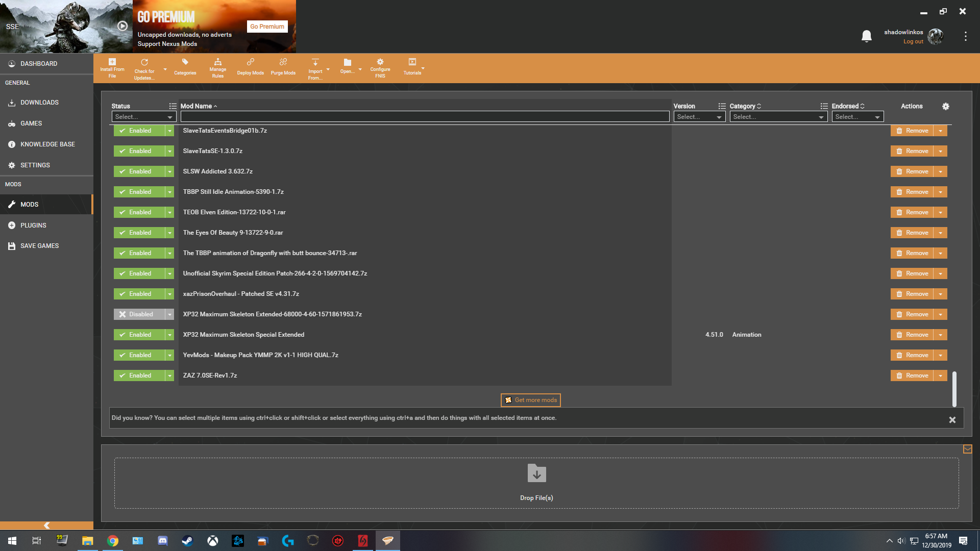Go to Dashboard
Viewport: 980px width, 551px height.
point(46,64)
